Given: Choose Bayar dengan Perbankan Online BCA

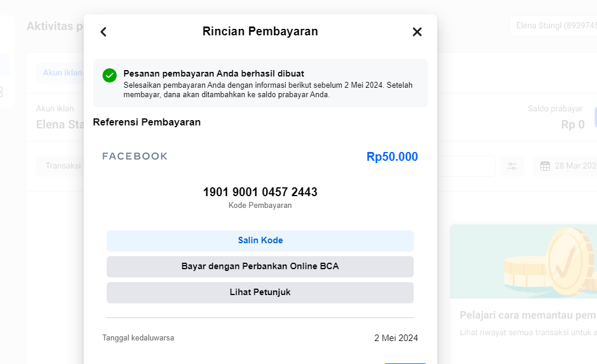Looking at the screenshot, I should [x=260, y=266].
